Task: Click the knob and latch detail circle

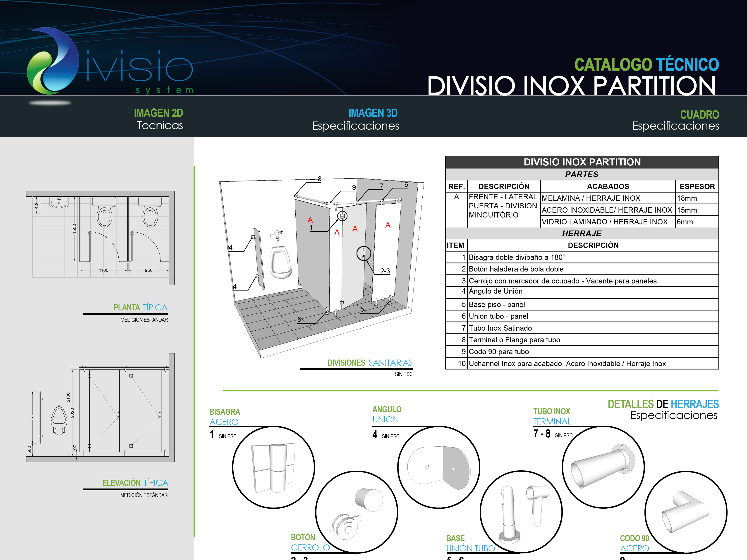Action: (356, 512)
